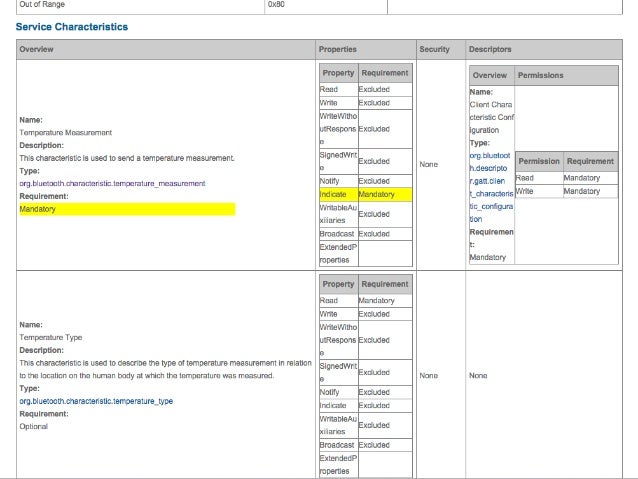Click Security None for Temperature Measurement row
Viewport: 638px width, 479px height.
pyautogui.click(x=428, y=164)
